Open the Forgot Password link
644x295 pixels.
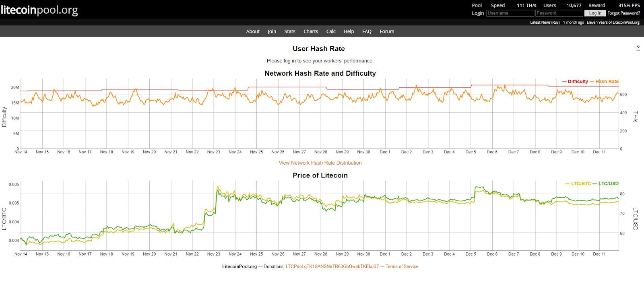pyautogui.click(x=623, y=13)
